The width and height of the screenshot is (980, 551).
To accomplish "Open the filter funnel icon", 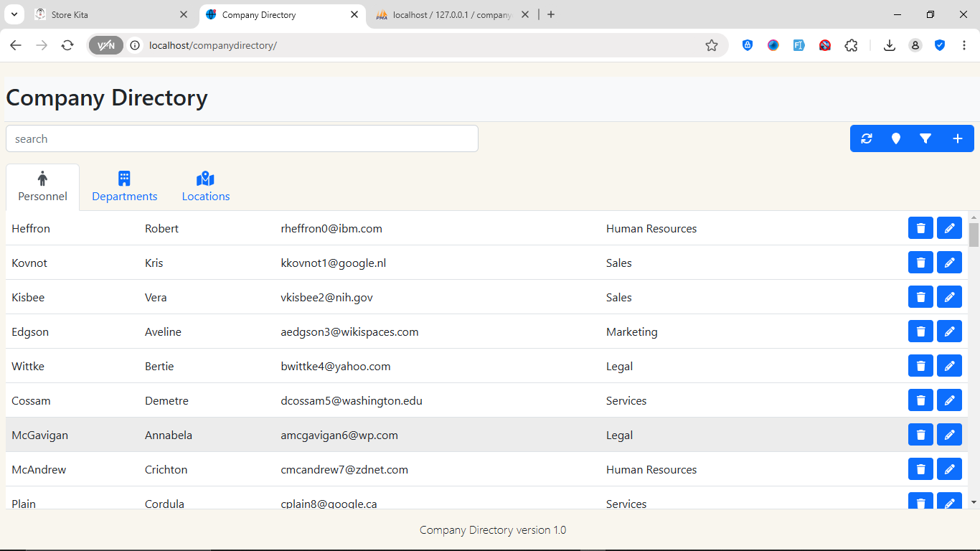I will coord(925,138).
